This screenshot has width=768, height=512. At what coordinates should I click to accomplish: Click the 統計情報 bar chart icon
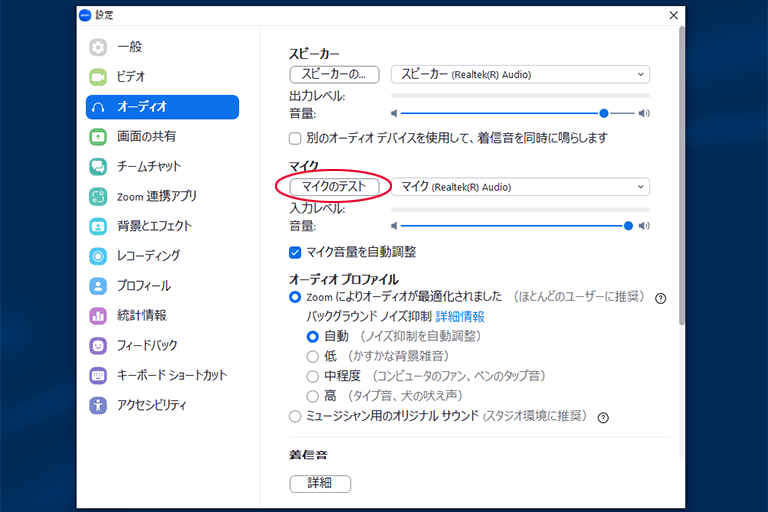tap(98, 316)
